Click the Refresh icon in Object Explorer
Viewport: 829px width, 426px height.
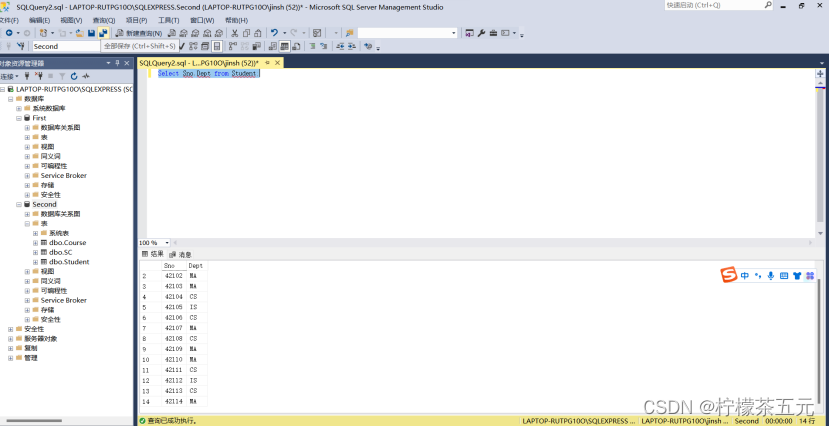(74, 76)
